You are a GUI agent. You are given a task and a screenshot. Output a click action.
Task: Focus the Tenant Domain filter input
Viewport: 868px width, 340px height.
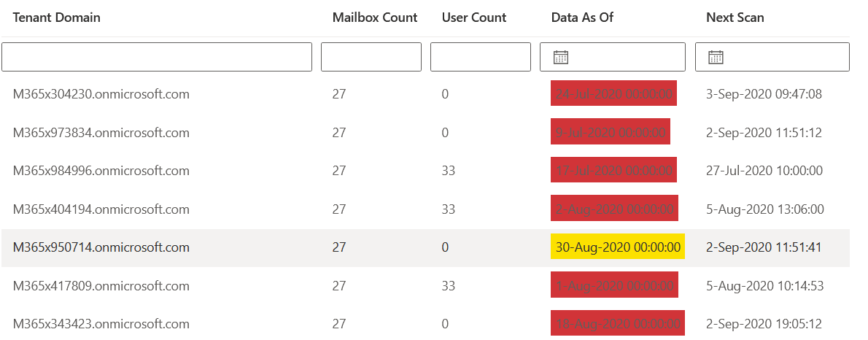click(x=157, y=57)
